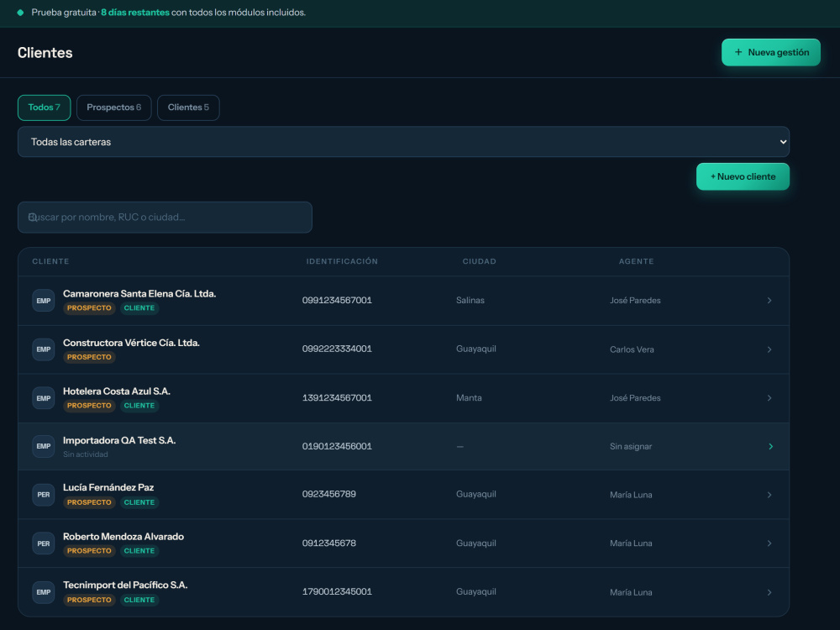This screenshot has width=840, height=630.
Task: Click identification 1391234567001
Action: [x=337, y=397]
